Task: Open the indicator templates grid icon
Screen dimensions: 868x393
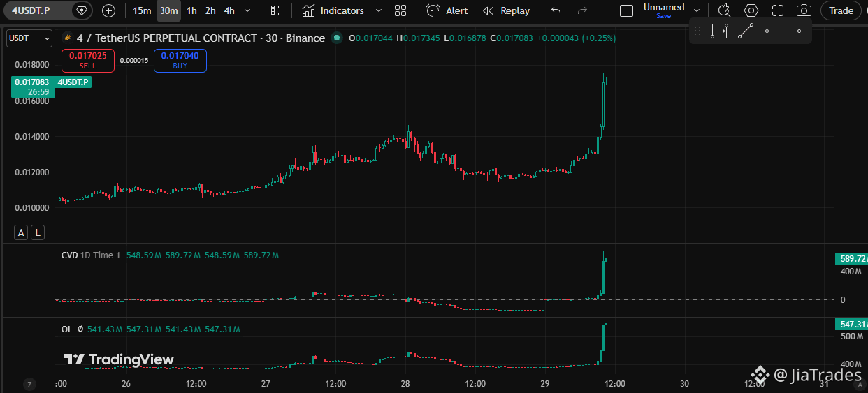Action: (x=400, y=10)
